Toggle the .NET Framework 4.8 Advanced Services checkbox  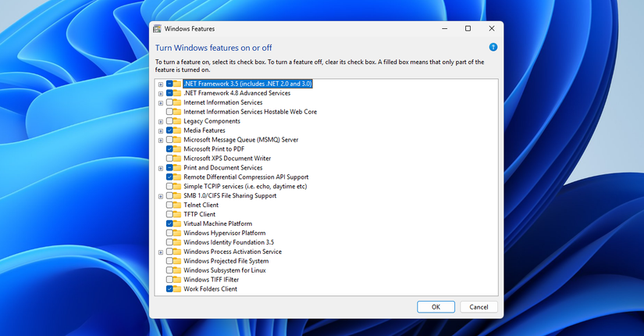point(169,93)
